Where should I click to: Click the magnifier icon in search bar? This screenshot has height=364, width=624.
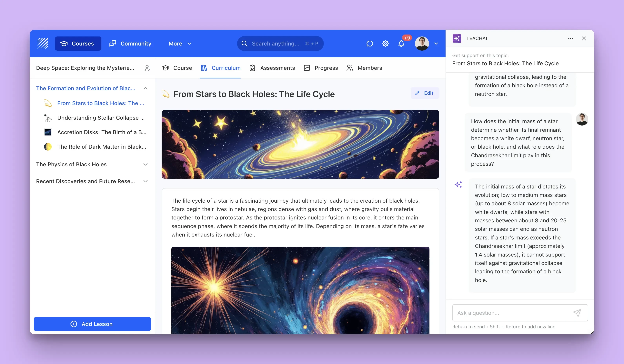244,44
